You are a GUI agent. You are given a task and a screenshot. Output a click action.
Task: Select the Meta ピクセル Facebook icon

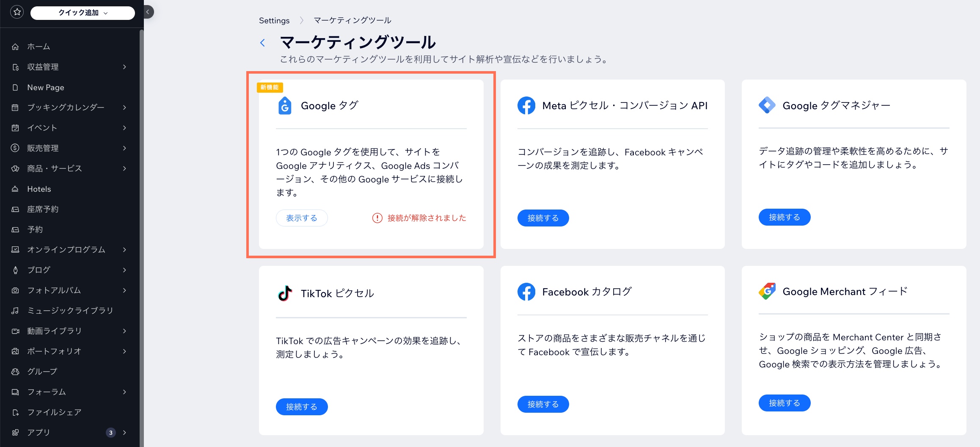tap(526, 105)
